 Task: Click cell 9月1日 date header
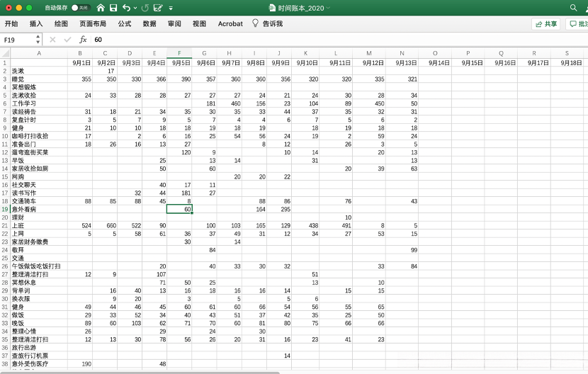pyautogui.click(x=81, y=62)
